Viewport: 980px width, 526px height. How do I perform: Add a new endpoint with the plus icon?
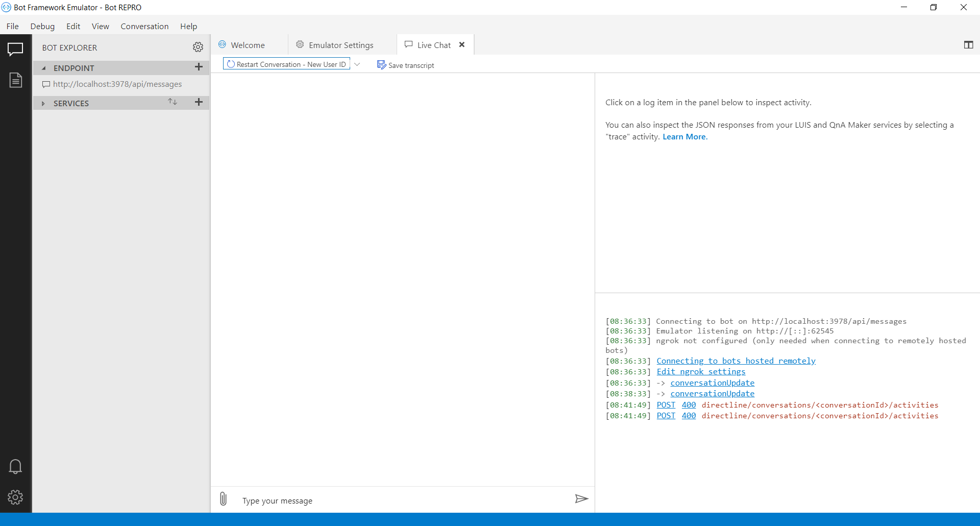199,67
